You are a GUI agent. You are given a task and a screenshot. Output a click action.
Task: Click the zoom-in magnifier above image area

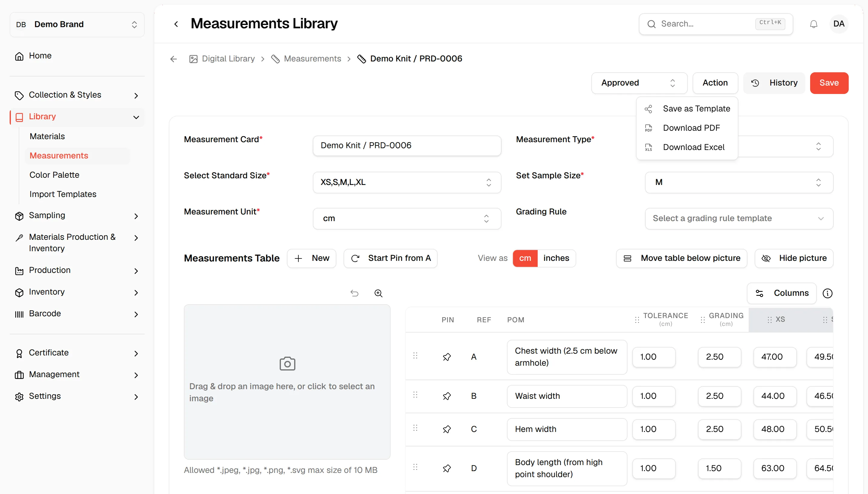coord(378,293)
